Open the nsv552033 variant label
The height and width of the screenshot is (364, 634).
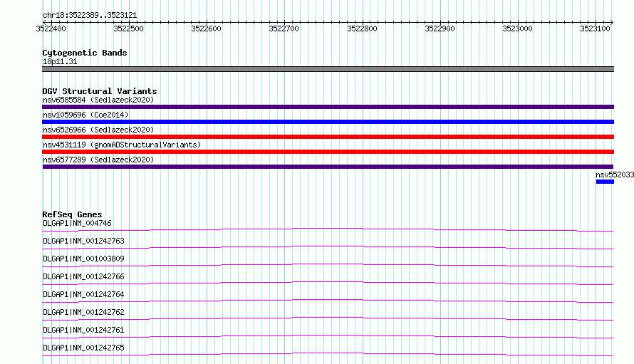pyautogui.click(x=615, y=175)
